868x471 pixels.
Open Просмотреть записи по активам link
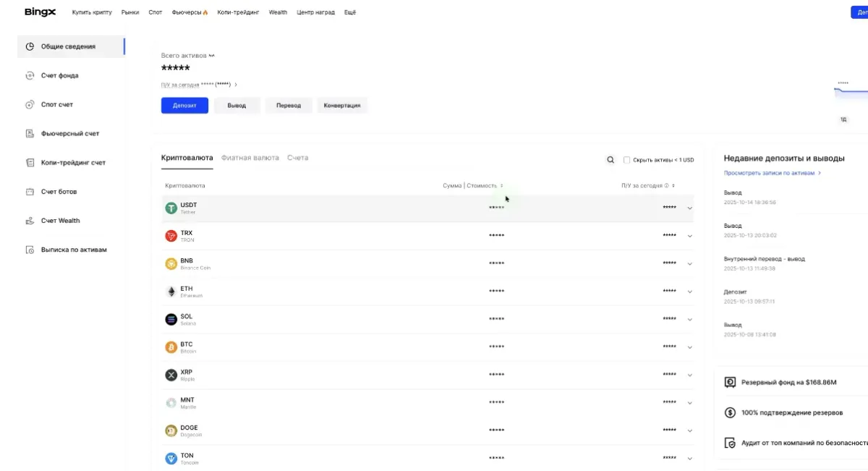(x=771, y=174)
